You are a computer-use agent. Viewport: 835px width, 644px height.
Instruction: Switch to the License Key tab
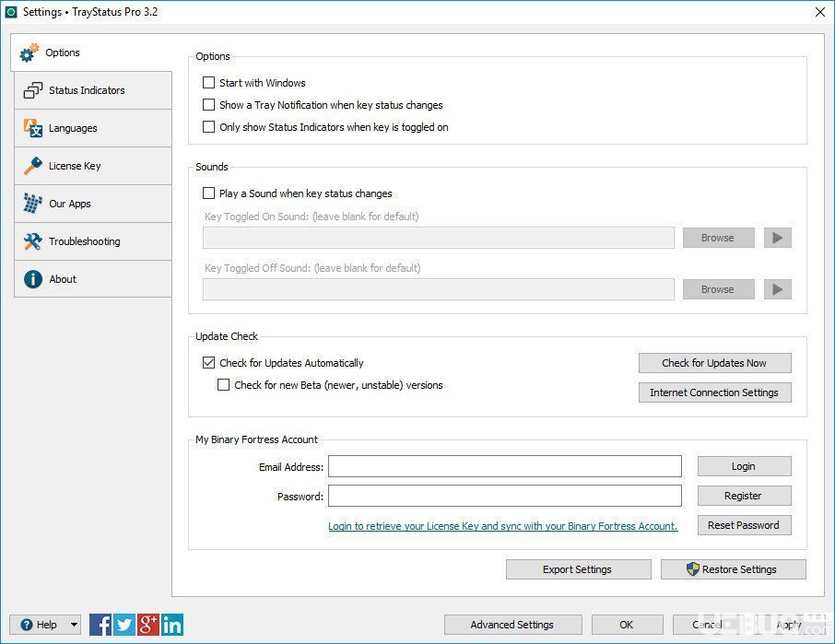[93, 166]
